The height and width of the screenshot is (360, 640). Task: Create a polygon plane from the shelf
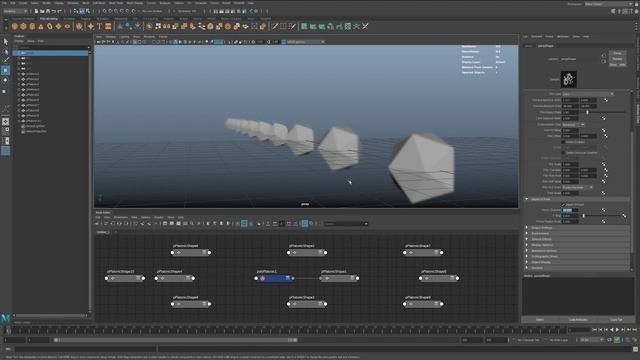(x=58, y=26)
